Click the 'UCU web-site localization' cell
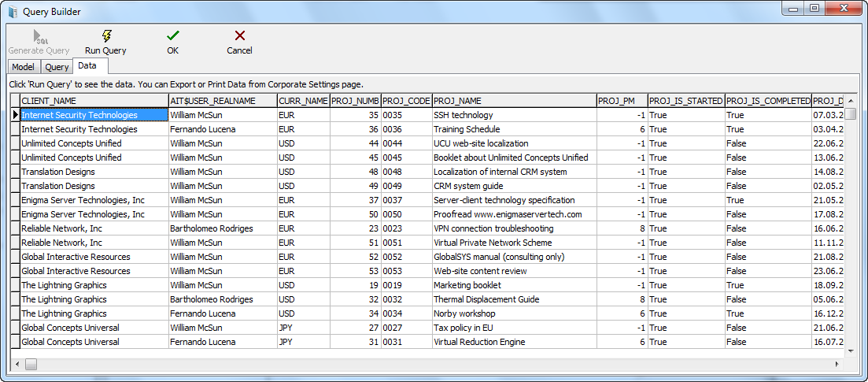 [514, 143]
